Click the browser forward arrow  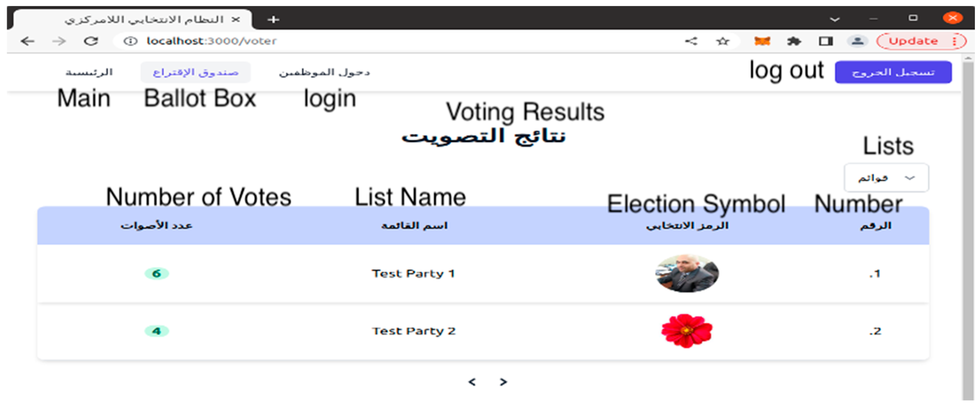pyautogui.click(x=59, y=41)
